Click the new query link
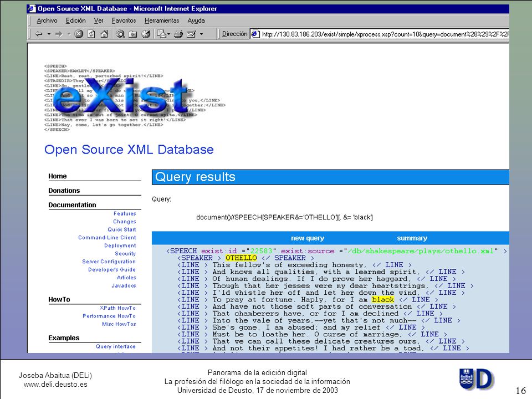The width and height of the screenshot is (532, 399). [x=308, y=238]
